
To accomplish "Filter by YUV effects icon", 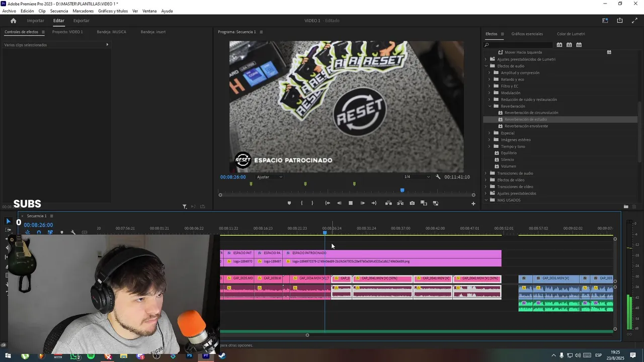I will [x=579, y=45].
